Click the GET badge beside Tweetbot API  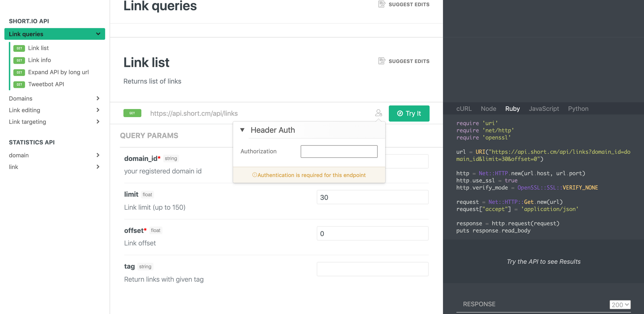click(x=19, y=84)
